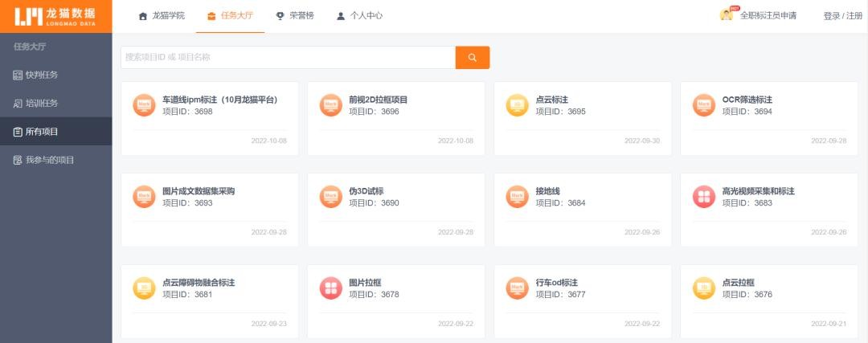
Task: Click the red 高光视频采集和标注 grid icon
Action: (x=703, y=197)
